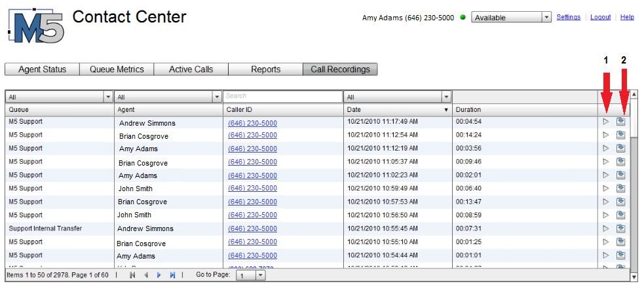Screen dimensions: 644x290
Task: Open the Queue filter dropdown
Action: [109, 98]
